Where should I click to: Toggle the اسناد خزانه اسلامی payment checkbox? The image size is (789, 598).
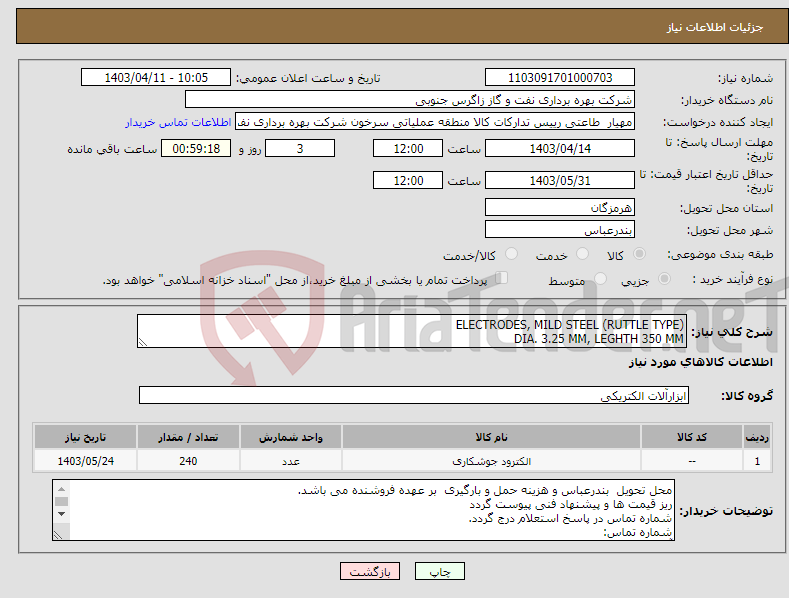(x=502, y=277)
